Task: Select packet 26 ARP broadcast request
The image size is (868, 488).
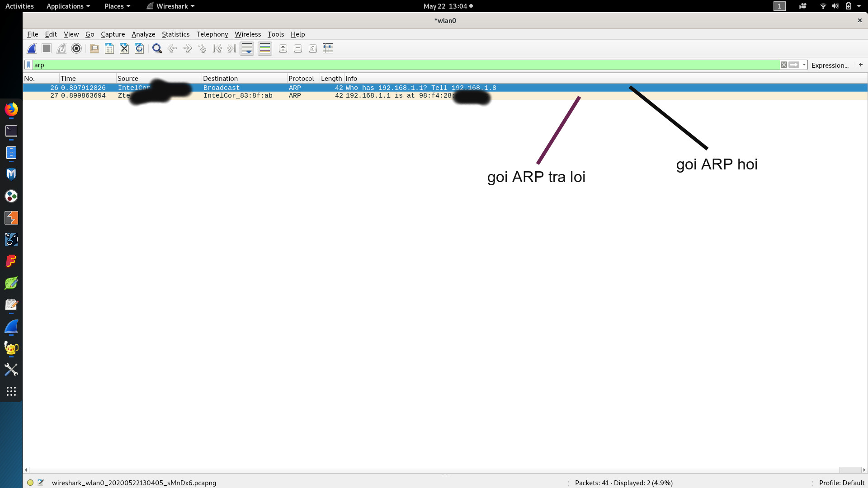Action: (445, 88)
